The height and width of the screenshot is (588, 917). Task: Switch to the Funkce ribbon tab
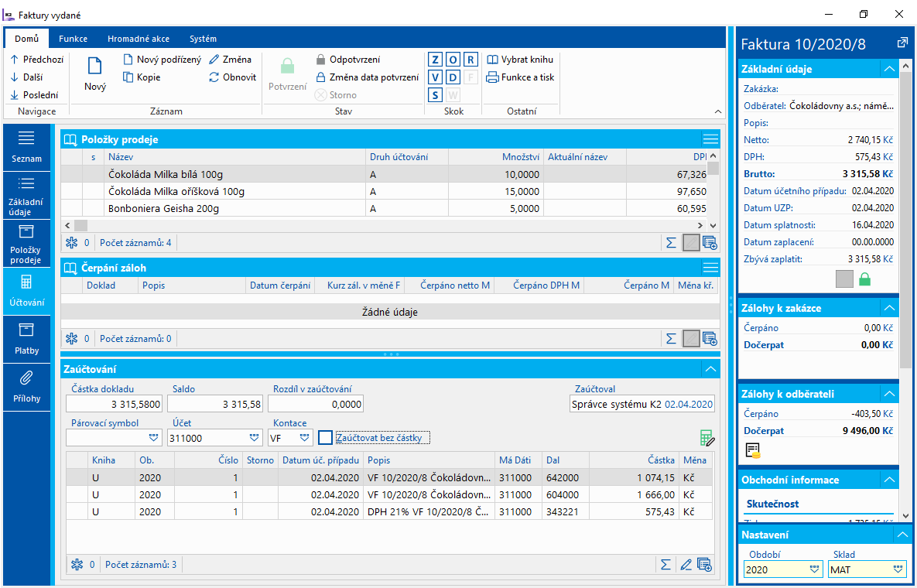click(x=73, y=39)
